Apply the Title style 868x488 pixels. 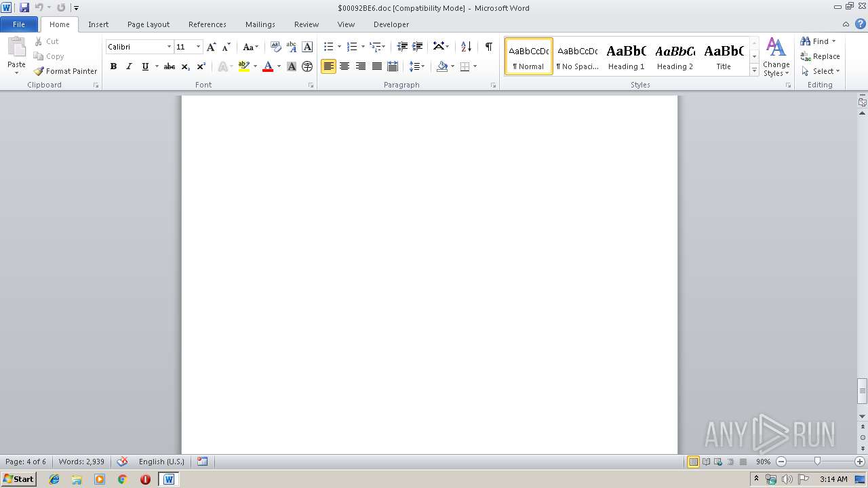(x=724, y=56)
